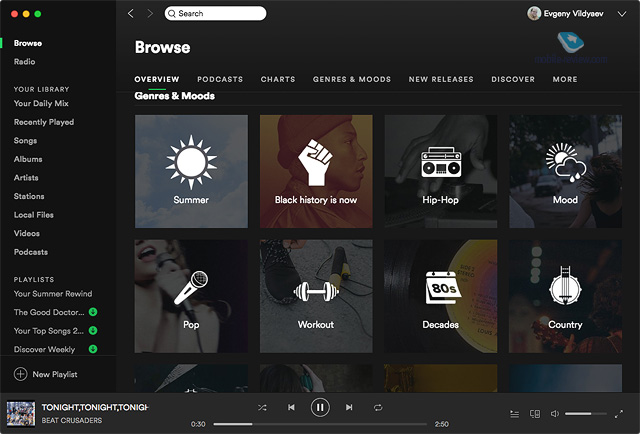Image resolution: width=640 pixels, height=434 pixels.
Task: Open the user account dropdown chevron
Action: click(x=622, y=14)
